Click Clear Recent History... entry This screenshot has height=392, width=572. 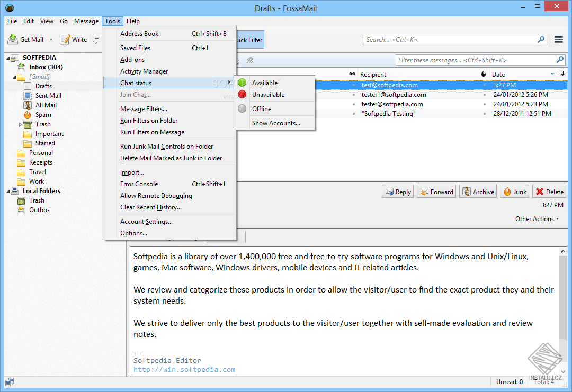pos(170,207)
